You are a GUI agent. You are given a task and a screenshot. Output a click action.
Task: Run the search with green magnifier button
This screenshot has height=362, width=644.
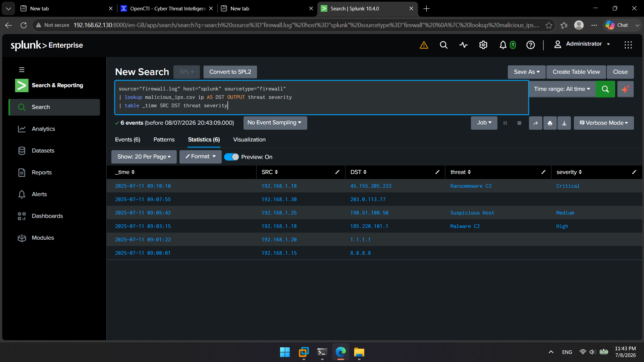pos(605,89)
